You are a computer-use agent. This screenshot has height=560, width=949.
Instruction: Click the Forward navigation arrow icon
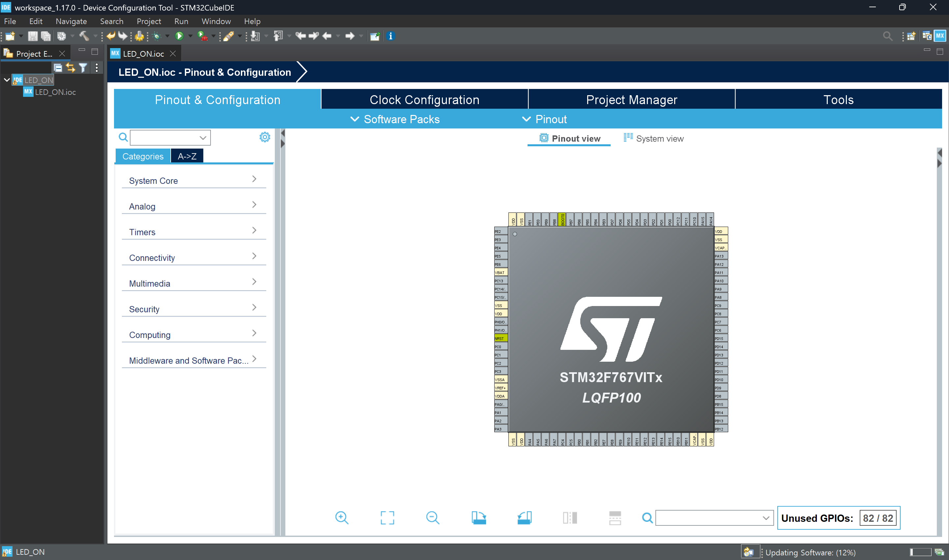[350, 36]
